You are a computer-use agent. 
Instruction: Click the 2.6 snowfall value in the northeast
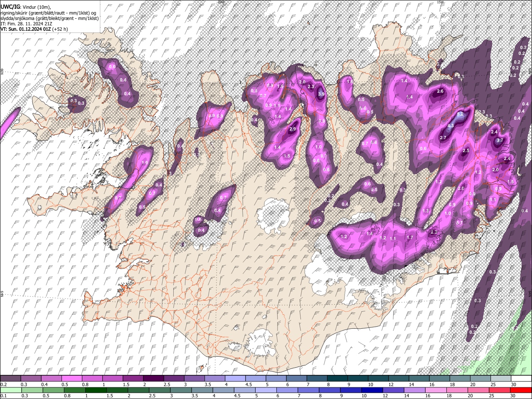[441, 91]
